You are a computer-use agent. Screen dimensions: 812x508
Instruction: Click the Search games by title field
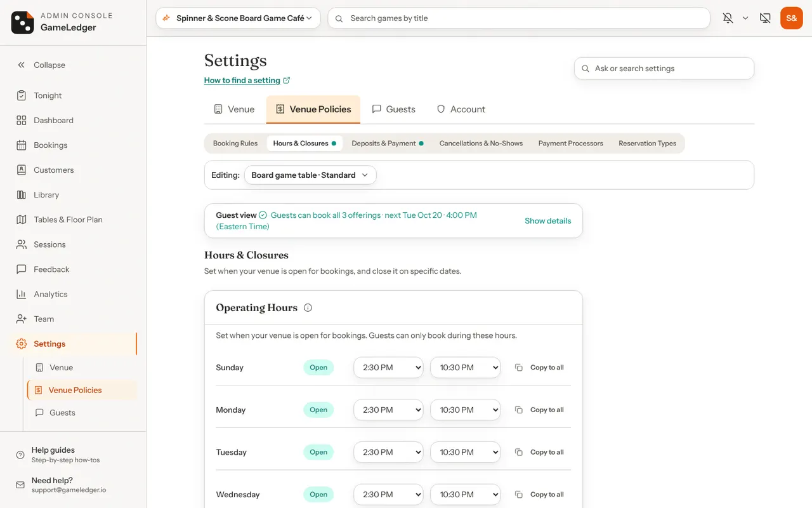point(519,18)
